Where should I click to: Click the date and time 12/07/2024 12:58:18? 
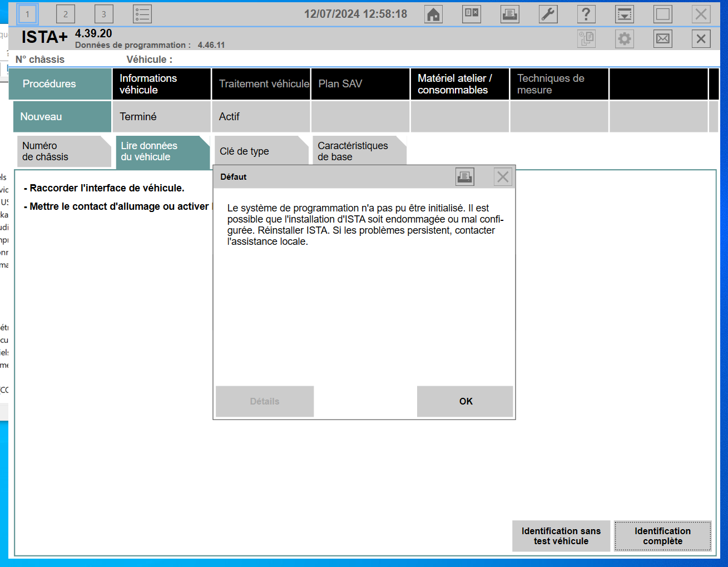coord(355,14)
